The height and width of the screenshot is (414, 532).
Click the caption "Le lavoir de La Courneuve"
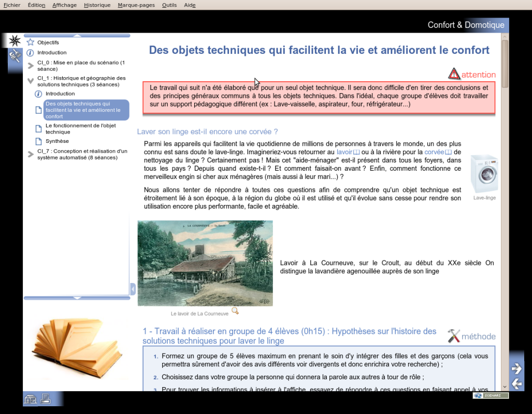[x=199, y=314]
